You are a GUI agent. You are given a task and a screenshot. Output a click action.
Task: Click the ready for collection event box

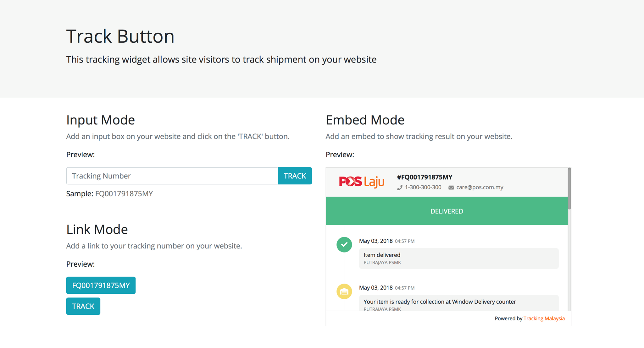[459, 303]
